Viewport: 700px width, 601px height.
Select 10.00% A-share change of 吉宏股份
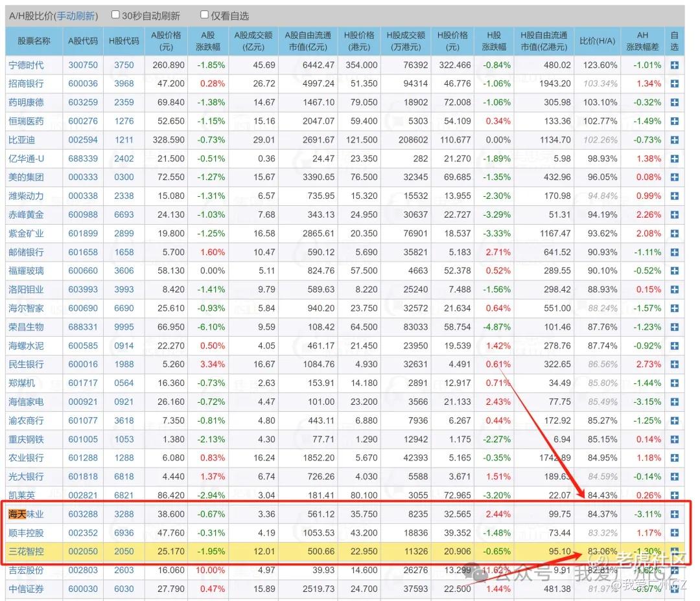[210, 570]
